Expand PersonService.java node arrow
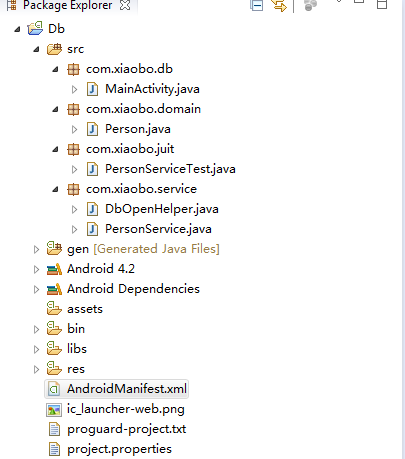405x459 pixels. coord(74,229)
